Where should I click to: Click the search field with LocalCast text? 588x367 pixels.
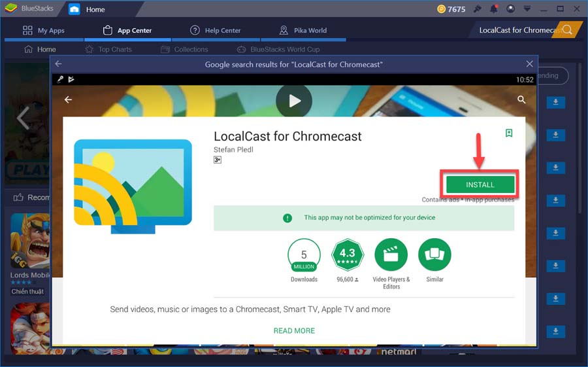pyautogui.click(x=517, y=30)
